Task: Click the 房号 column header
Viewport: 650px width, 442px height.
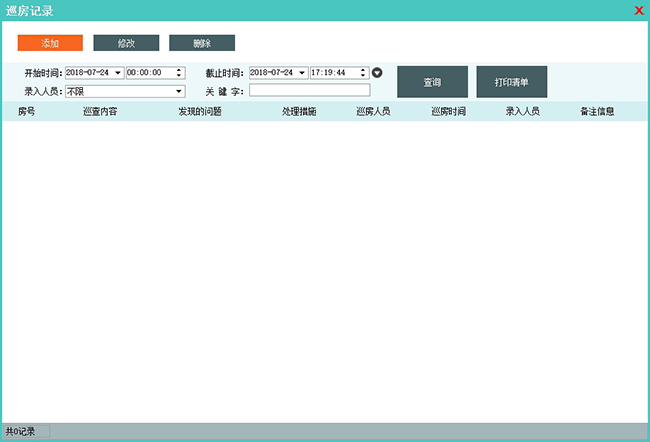Action: click(27, 111)
